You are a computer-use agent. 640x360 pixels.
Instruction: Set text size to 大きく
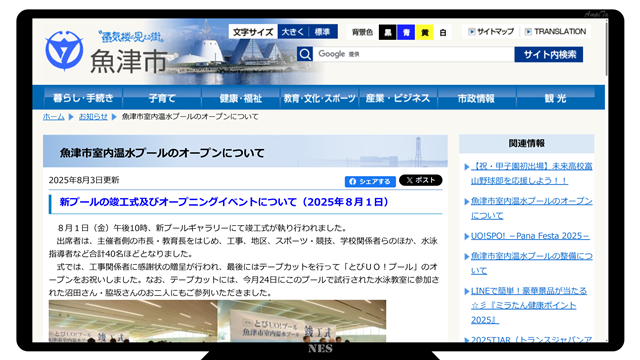coord(293,32)
